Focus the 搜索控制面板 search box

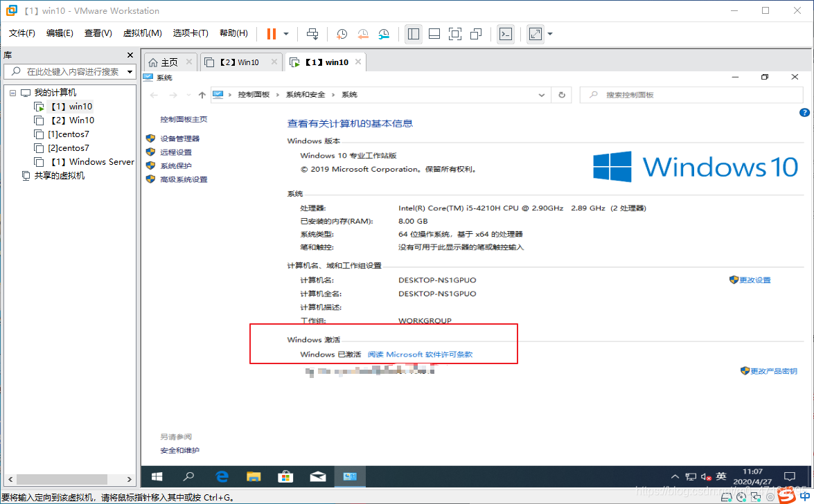[x=691, y=95]
